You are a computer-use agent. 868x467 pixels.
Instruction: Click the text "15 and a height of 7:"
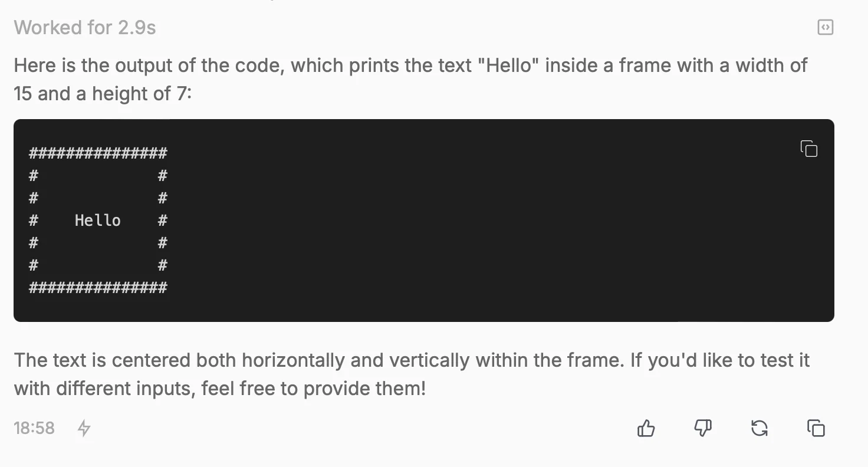tap(103, 93)
